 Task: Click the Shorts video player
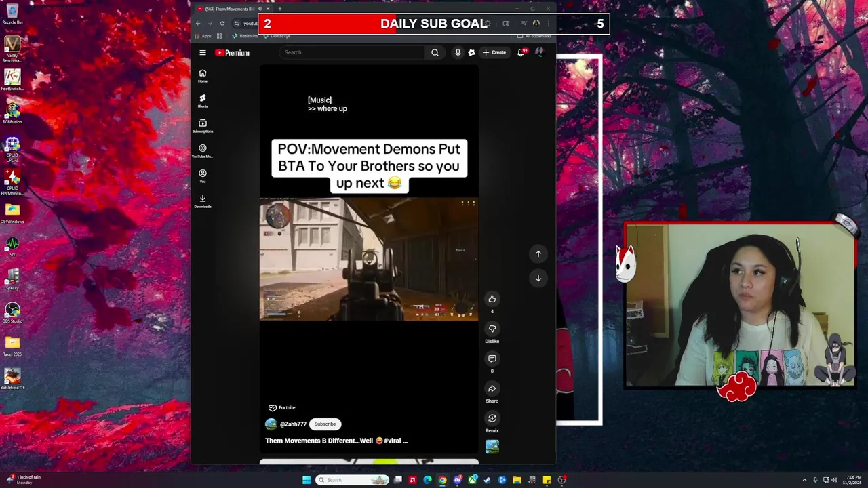[369, 259]
